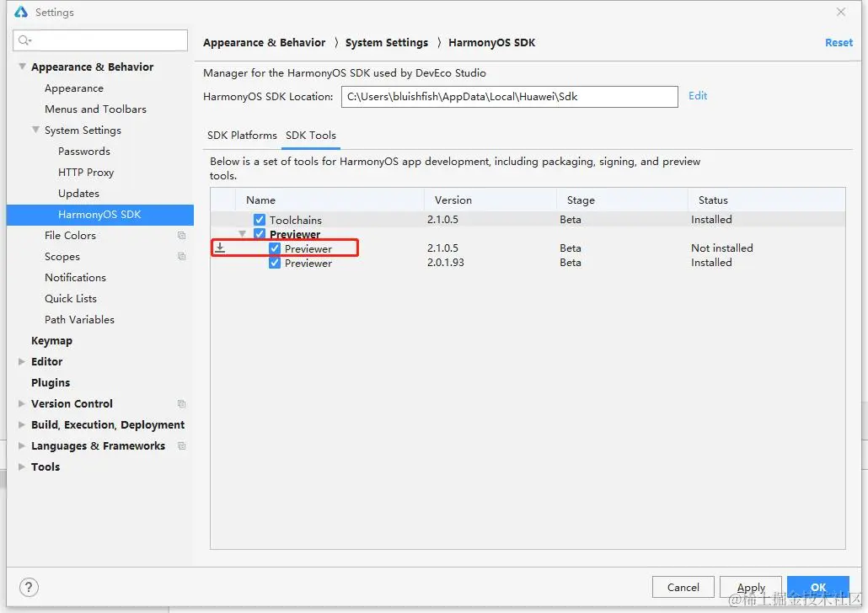868x613 pixels.
Task: Open the Keymap settings
Action: [x=51, y=340]
